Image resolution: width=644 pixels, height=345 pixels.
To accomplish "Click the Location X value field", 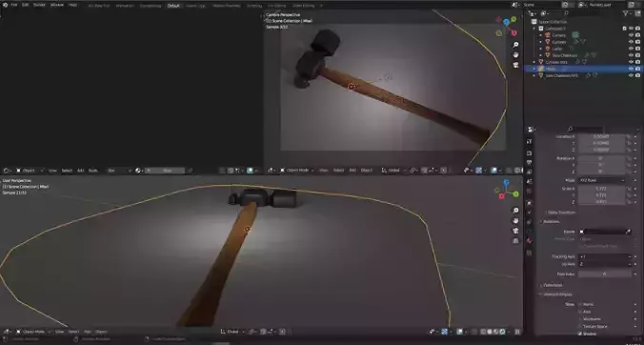I will [x=602, y=136].
